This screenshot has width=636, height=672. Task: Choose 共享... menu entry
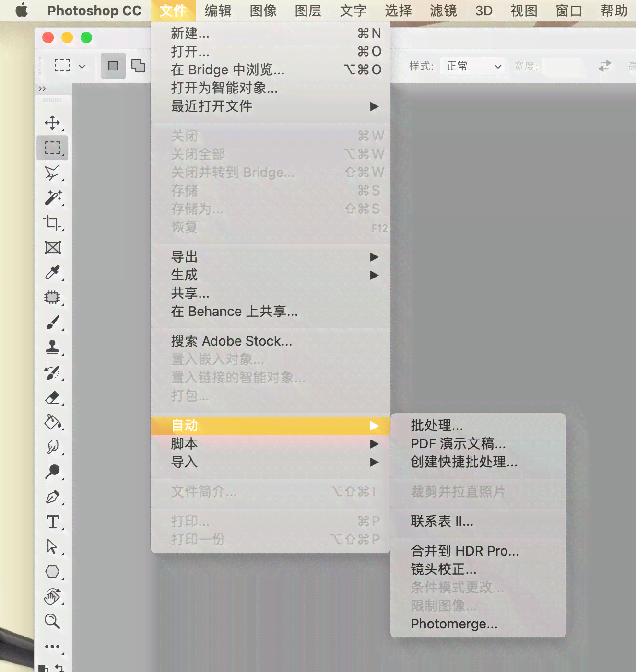click(271, 293)
